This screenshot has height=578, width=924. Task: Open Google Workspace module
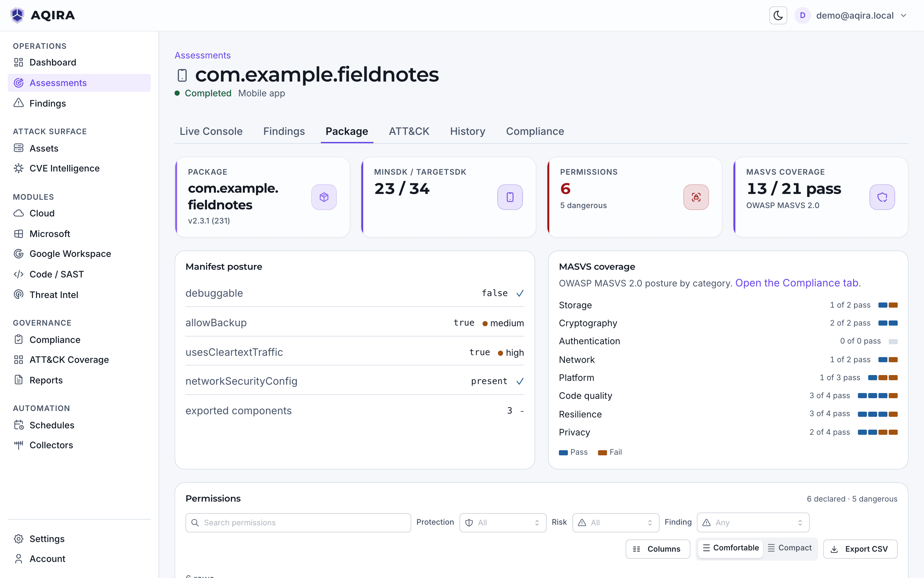79,254
